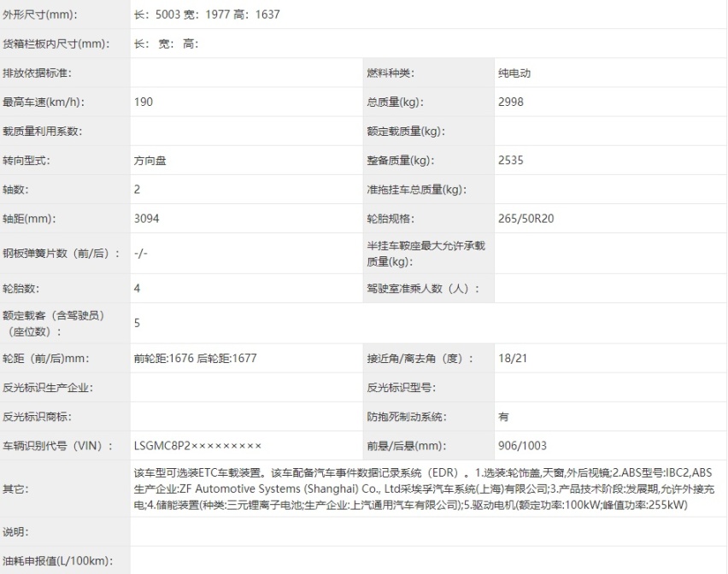Click the 防抱死制动系统 label

(x=407, y=417)
